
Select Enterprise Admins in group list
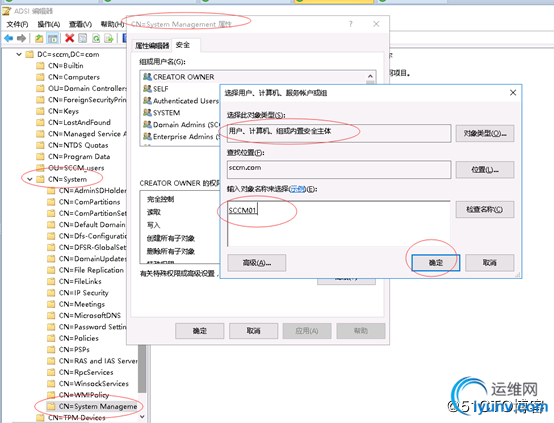(181, 136)
